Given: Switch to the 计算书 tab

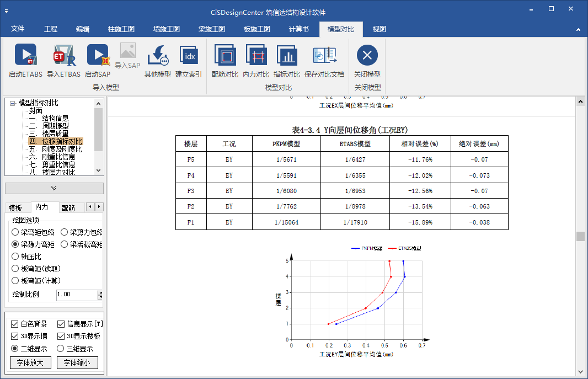Looking at the screenshot, I should coord(299,29).
